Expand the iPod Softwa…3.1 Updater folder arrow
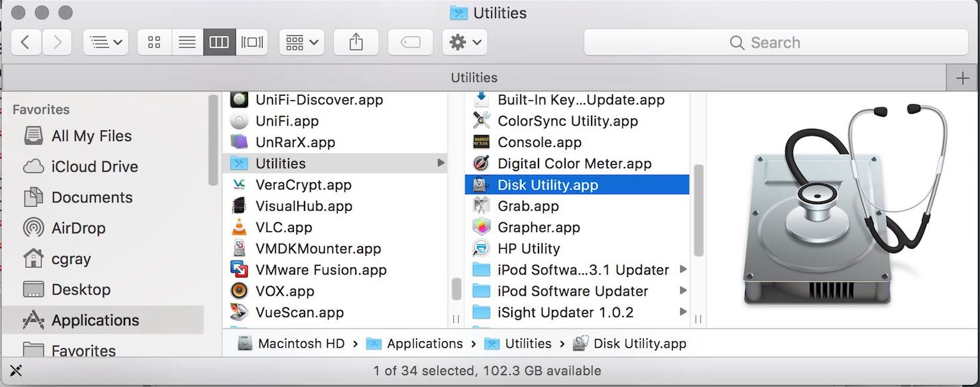 pyautogui.click(x=683, y=270)
